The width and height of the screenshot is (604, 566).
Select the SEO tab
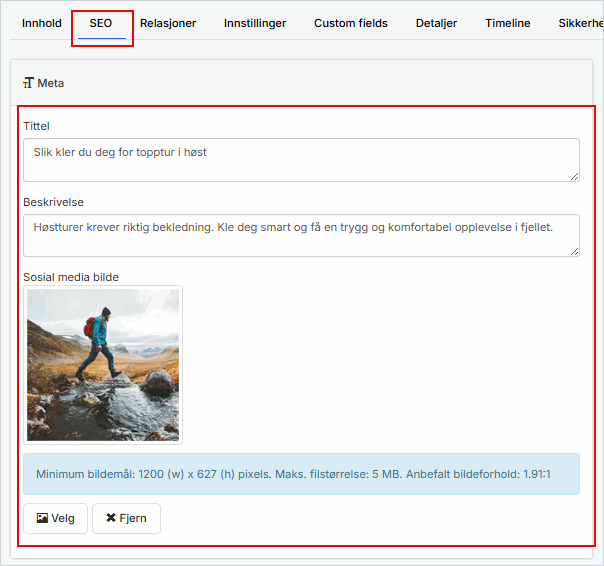[x=101, y=23]
